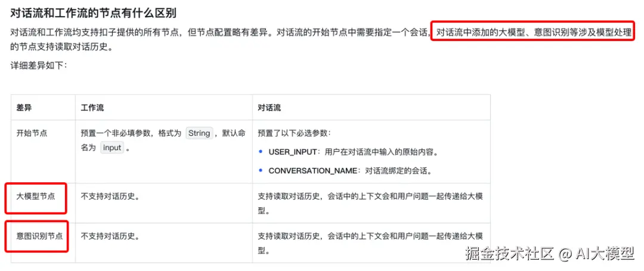The image size is (644, 271).
Task: Click the 对话流 column header
Action: [270, 108]
